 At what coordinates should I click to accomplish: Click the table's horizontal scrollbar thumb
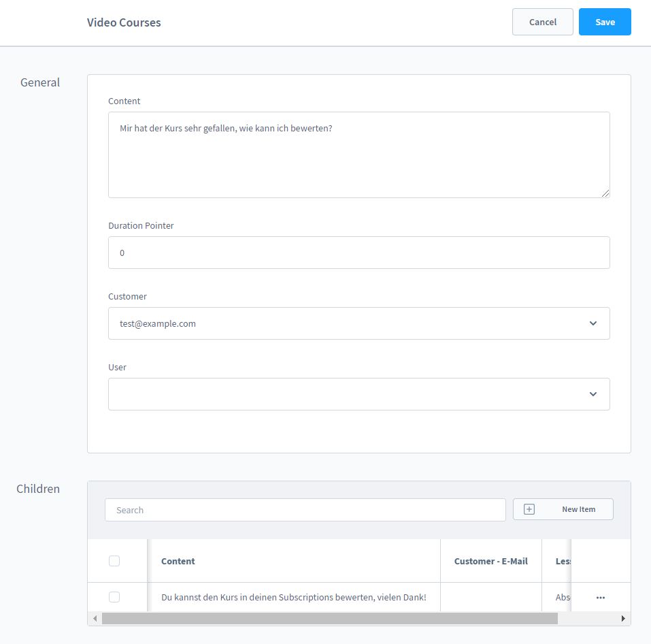(x=329, y=619)
